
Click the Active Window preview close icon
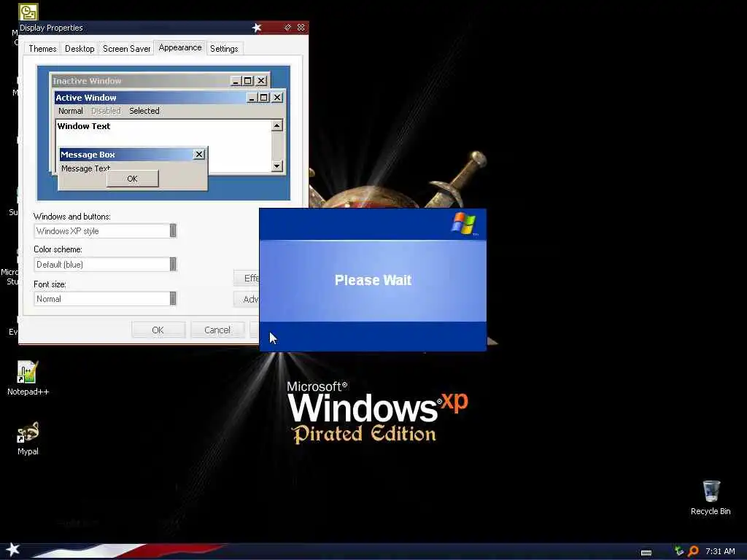(277, 98)
